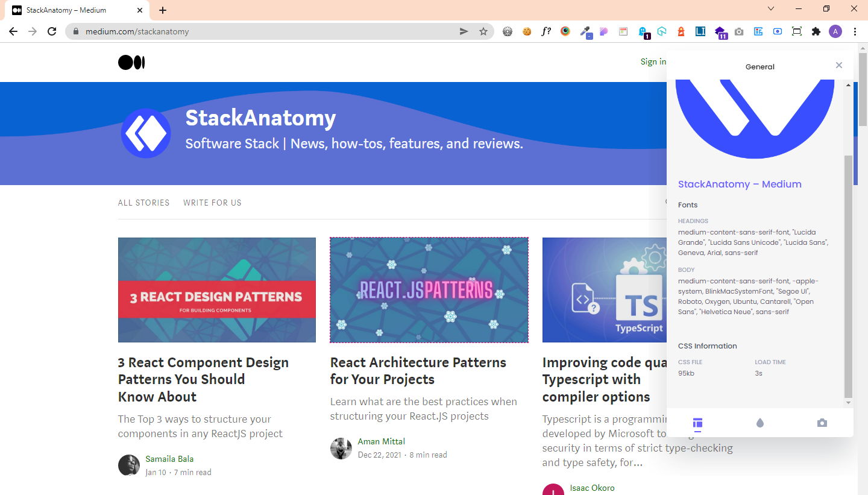Close the StackAnatomy browser tab
The image size is (868, 495).
point(140,10)
